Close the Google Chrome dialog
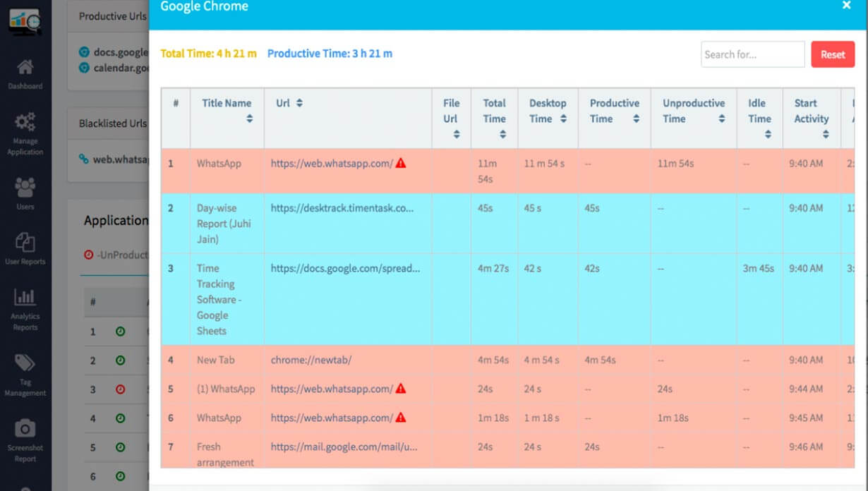Image resolution: width=868 pixels, height=491 pixels. click(x=846, y=6)
